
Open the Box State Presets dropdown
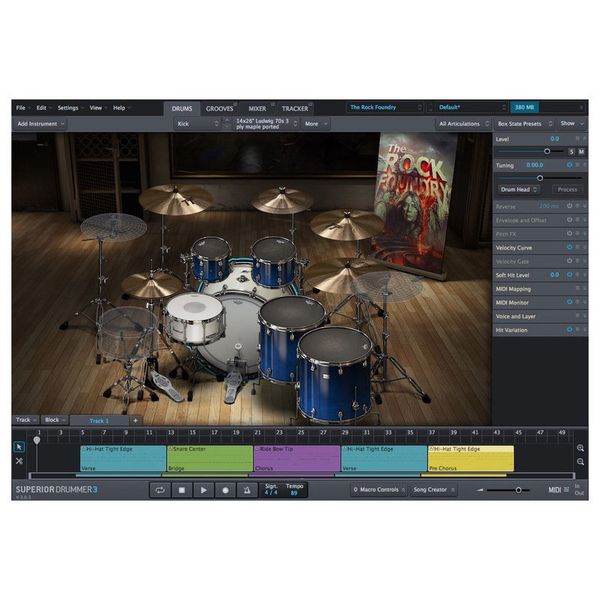click(525, 124)
